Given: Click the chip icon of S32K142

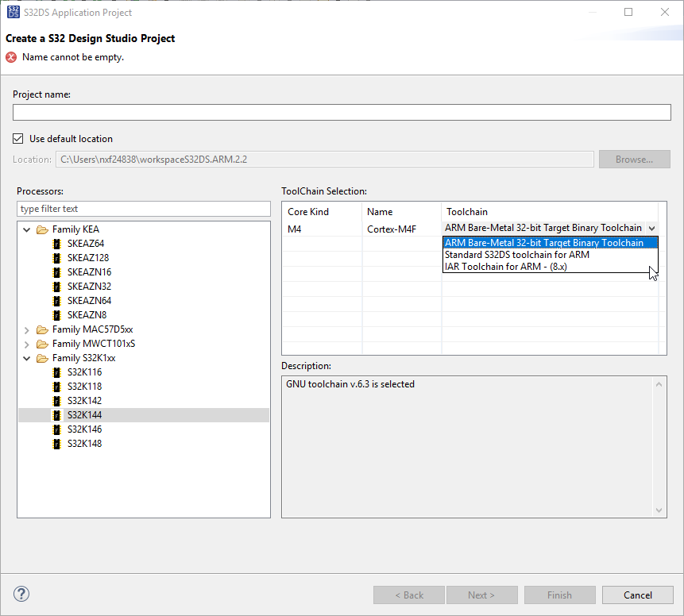Looking at the screenshot, I should coord(56,401).
